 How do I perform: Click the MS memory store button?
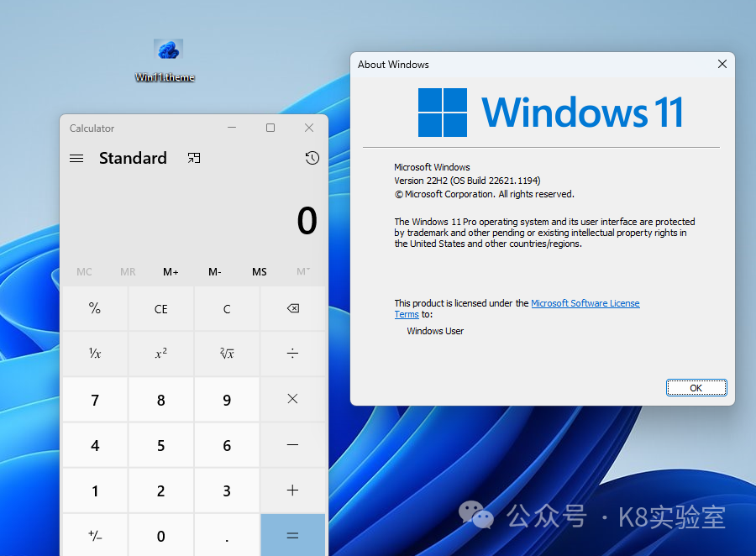(x=259, y=272)
